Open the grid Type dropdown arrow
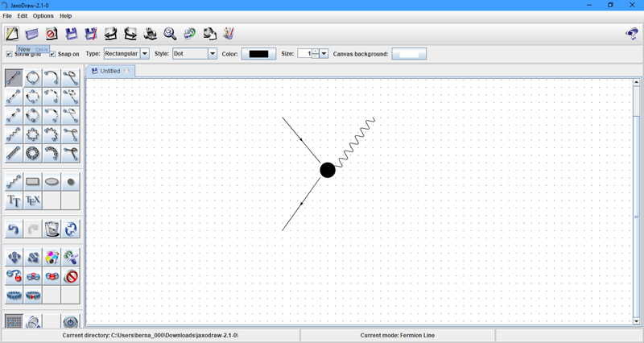 [x=145, y=54]
